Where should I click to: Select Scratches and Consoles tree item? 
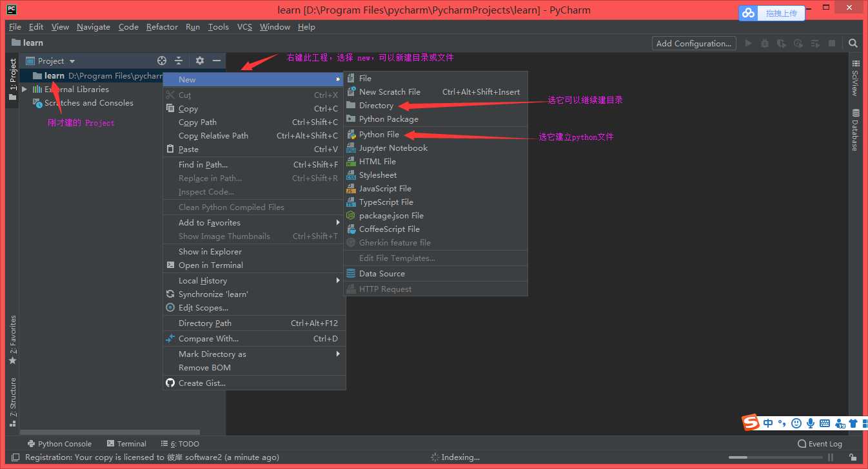point(89,103)
